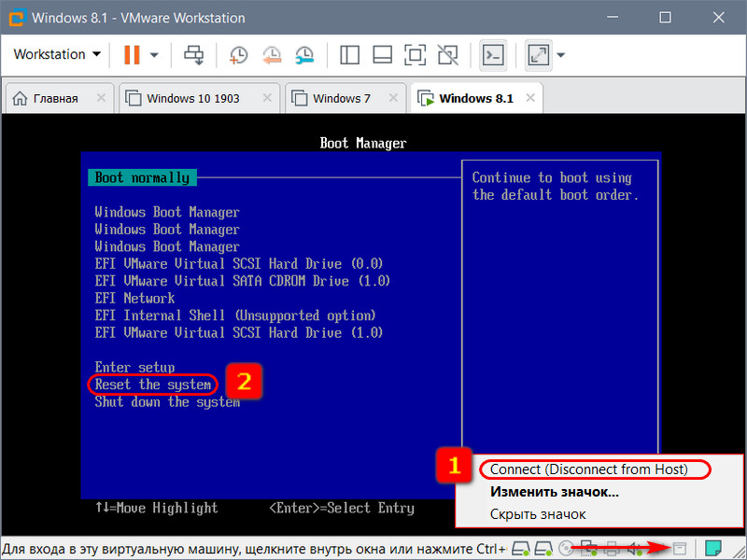This screenshot has width=747, height=560.
Task: Open the snapshot manager with wrench icon
Action: pos(305,55)
